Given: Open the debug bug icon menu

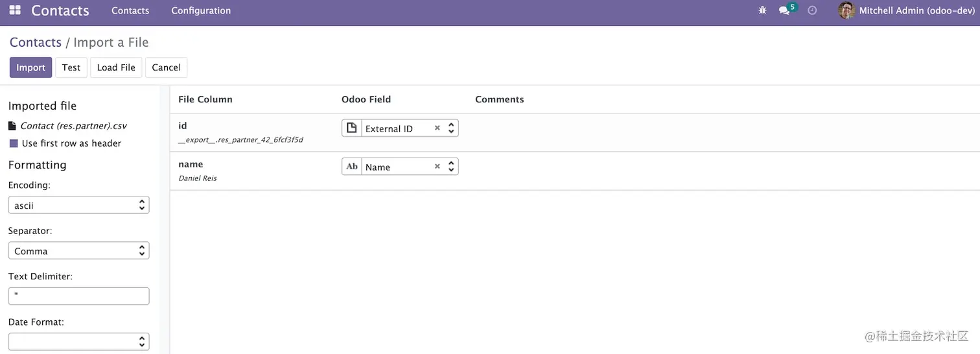Looking at the screenshot, I should point(762,10).
